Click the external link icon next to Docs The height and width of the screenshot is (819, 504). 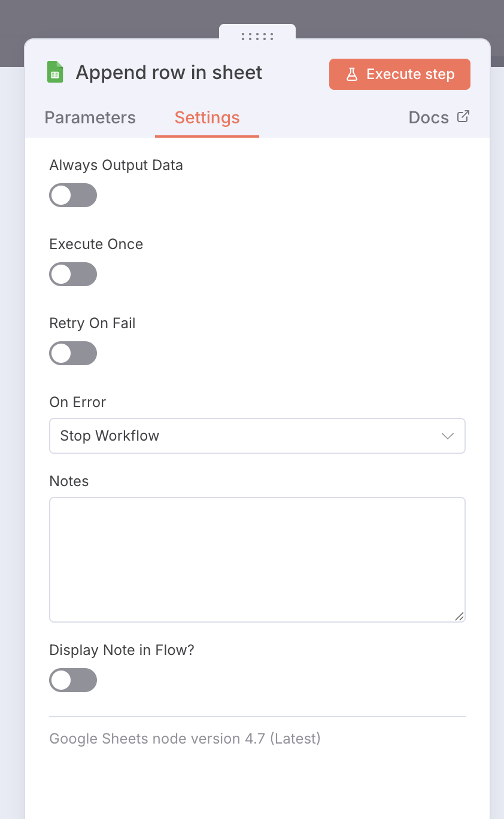point(463,117)
